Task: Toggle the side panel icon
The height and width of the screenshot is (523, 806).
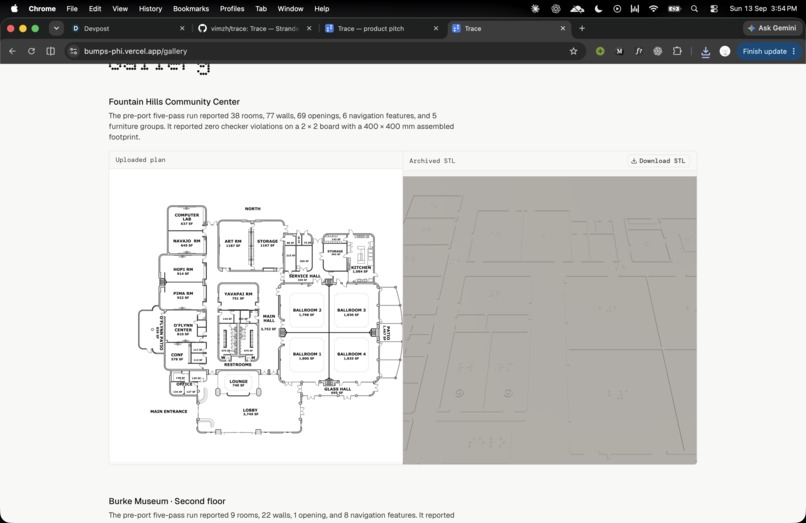Action: coord(50,51)
